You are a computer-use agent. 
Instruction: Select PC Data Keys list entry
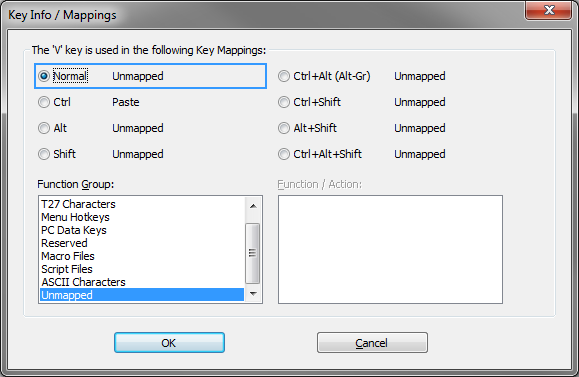tap(142, 230)
